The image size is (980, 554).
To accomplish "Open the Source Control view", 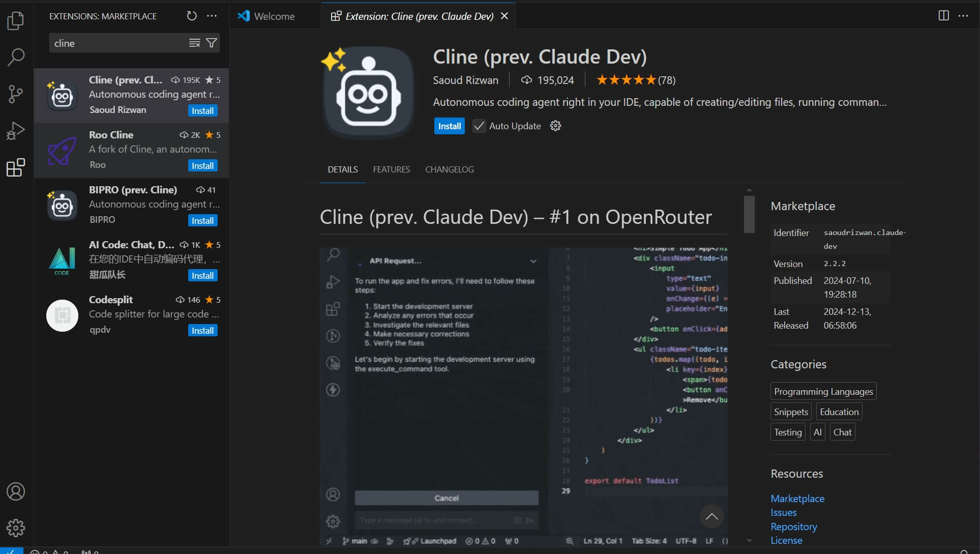I will point(16,94).
